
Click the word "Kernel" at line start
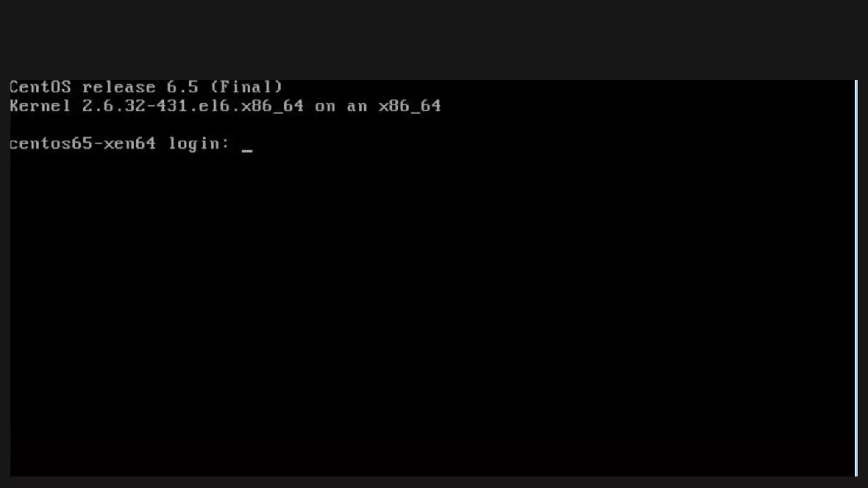pos(40,105)
